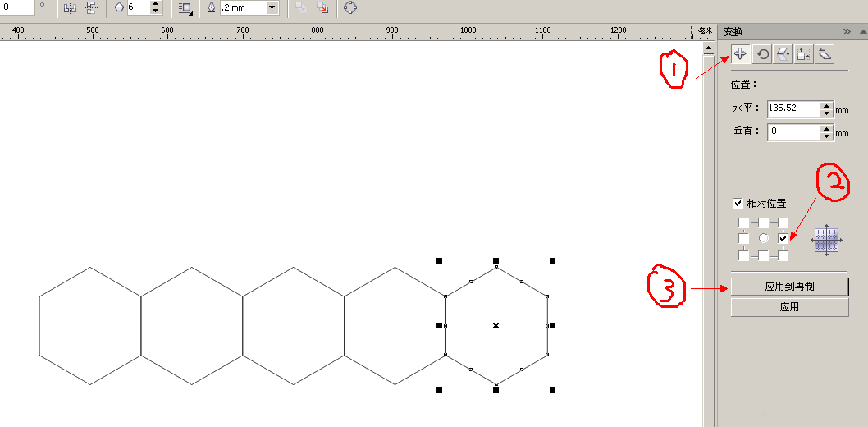Uncheck the middle-right anchor point box
868x427 pixels.
783,239
